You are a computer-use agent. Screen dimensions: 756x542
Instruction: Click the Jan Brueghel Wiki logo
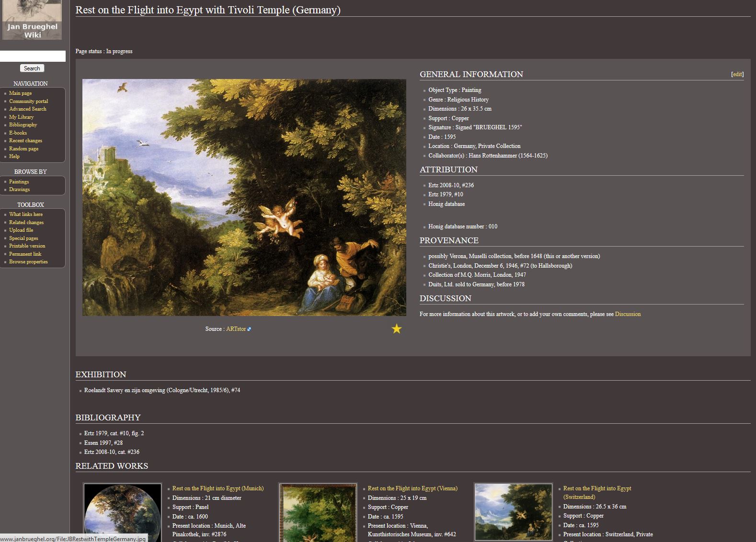click(32, 20)
